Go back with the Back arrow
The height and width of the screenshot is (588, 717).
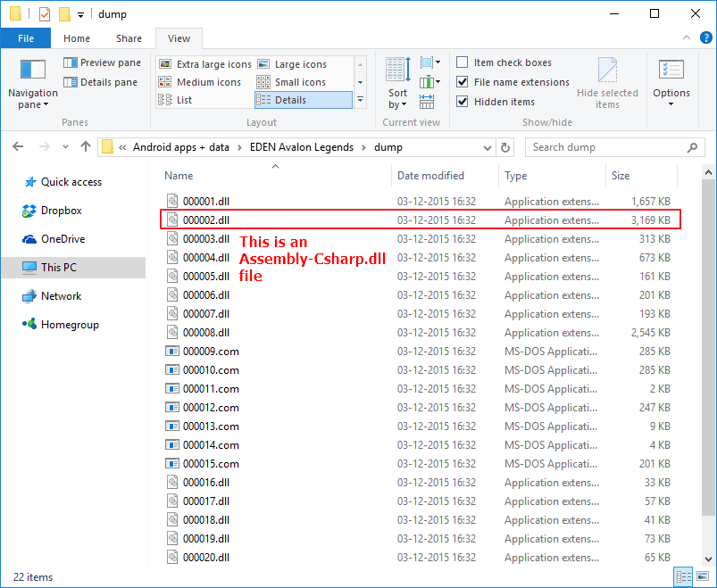pos(18,146)
